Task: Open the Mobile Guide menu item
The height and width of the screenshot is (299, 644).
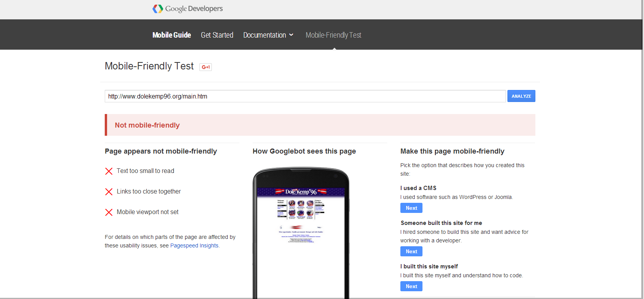Action: point(171,35)
